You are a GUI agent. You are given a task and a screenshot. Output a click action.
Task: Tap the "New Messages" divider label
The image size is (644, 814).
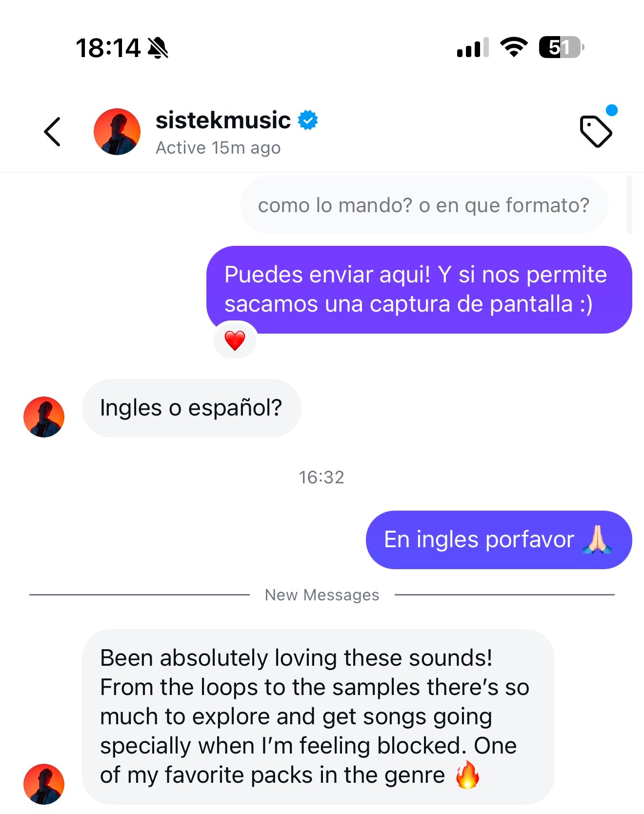tap(322, 595)
